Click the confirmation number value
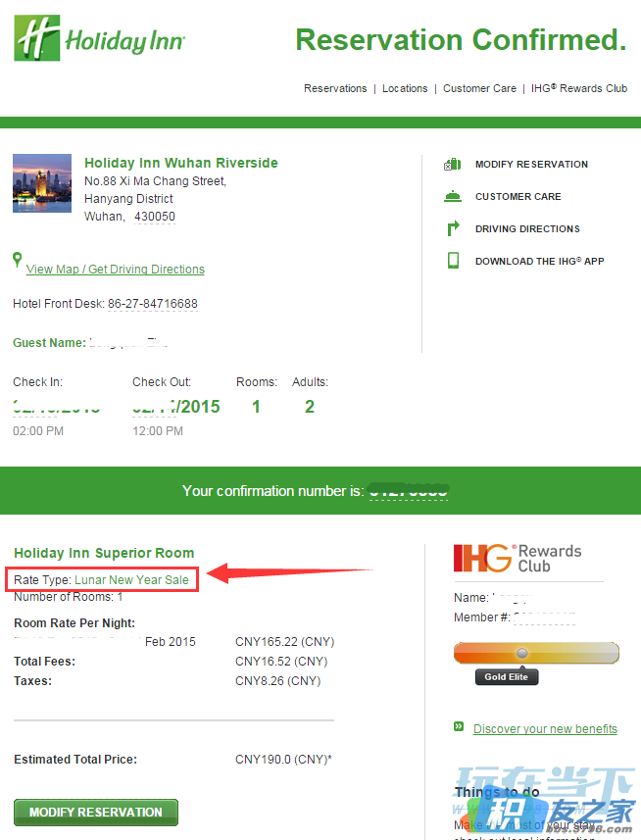The image size is (641, 840). [409, 491]
